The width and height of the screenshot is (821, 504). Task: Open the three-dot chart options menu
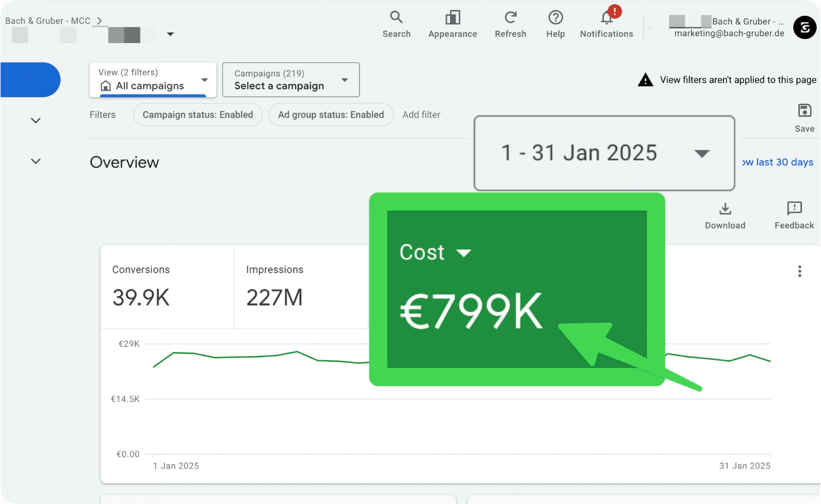pyautogui.click(x=799, y=271)
